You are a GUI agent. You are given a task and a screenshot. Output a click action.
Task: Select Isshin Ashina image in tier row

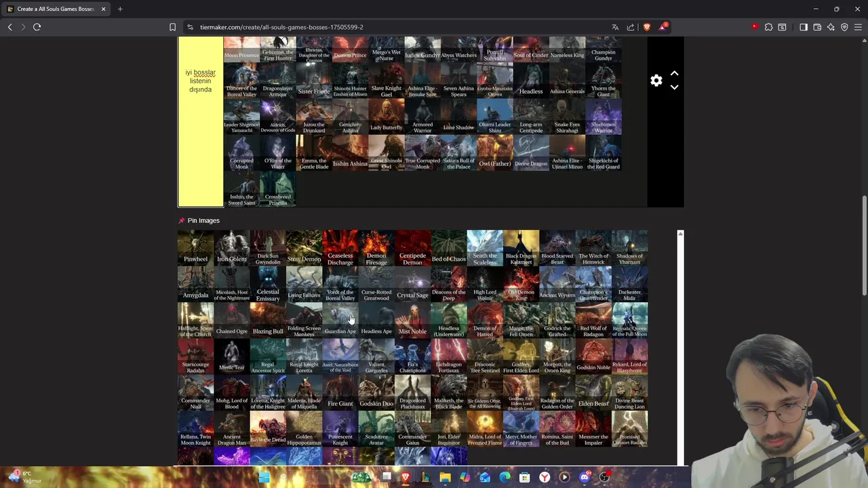point(350,152)
